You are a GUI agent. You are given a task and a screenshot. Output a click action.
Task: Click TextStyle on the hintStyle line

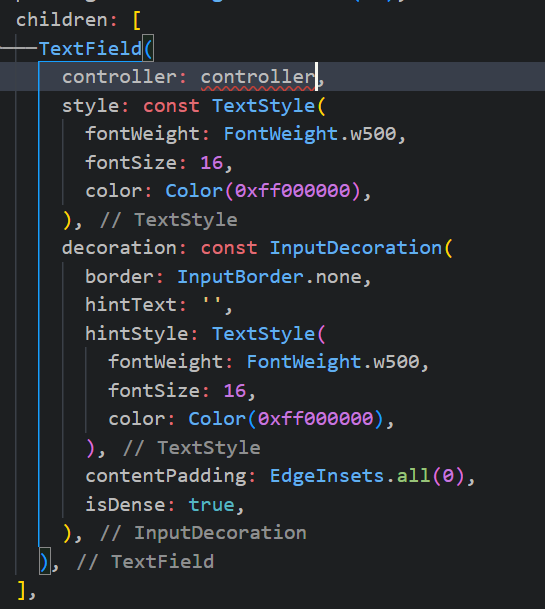pos(263,334)
